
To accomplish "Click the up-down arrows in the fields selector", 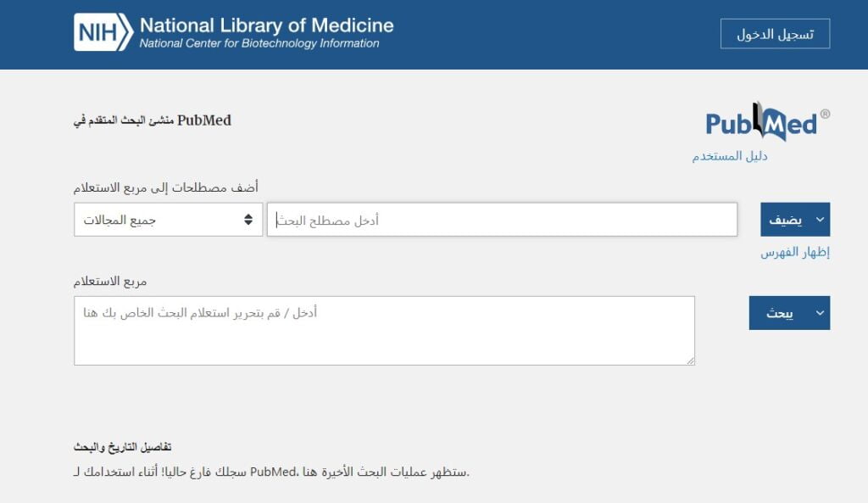I will [x=248, y=220].
